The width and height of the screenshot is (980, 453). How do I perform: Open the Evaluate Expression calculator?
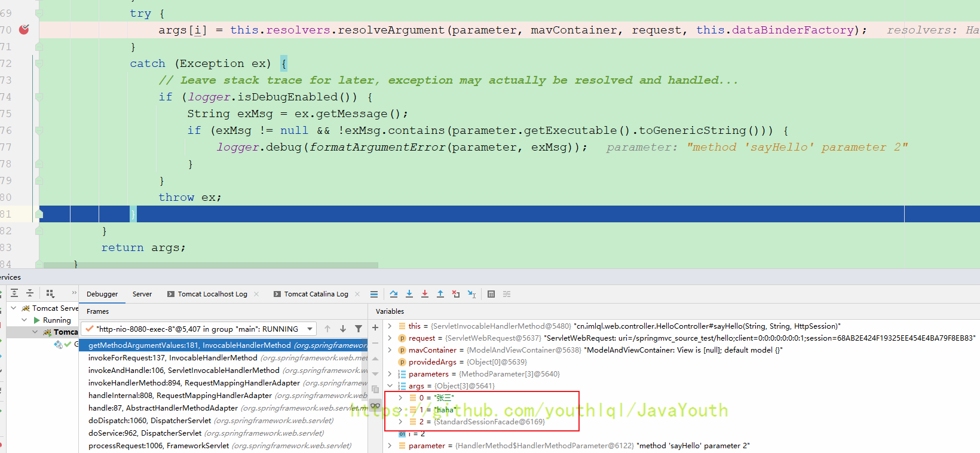point(491,294)
